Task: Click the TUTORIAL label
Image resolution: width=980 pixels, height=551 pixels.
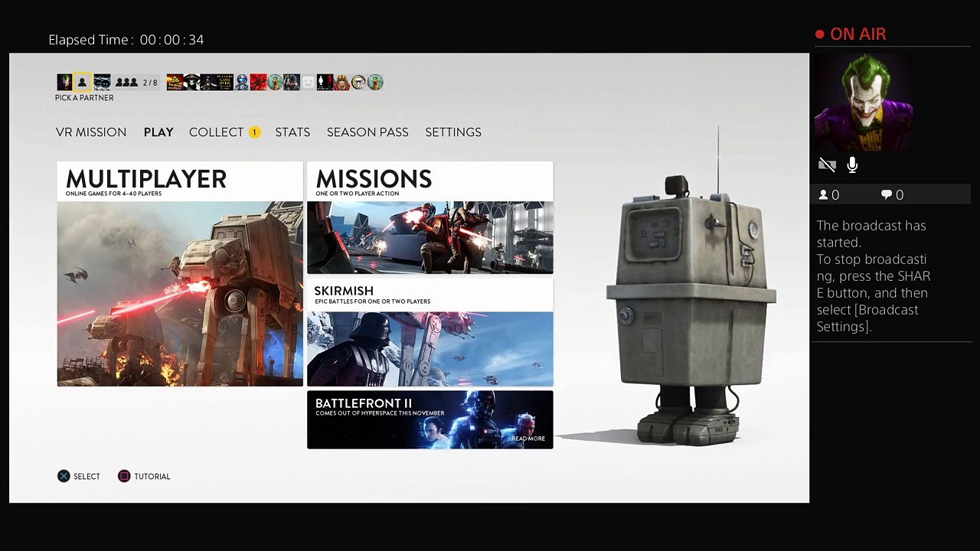Action: coord(152,476)
